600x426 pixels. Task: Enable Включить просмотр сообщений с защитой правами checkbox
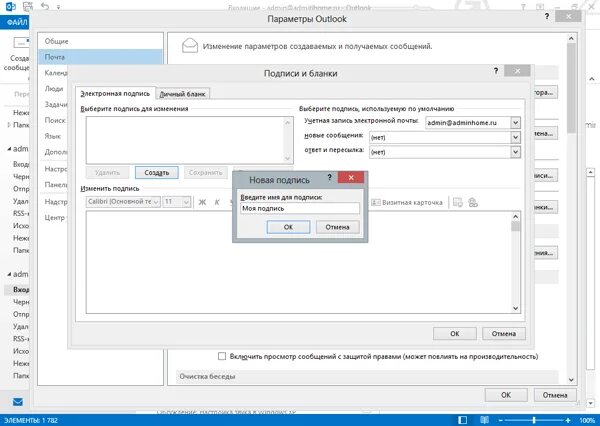(x=222, y=356)
